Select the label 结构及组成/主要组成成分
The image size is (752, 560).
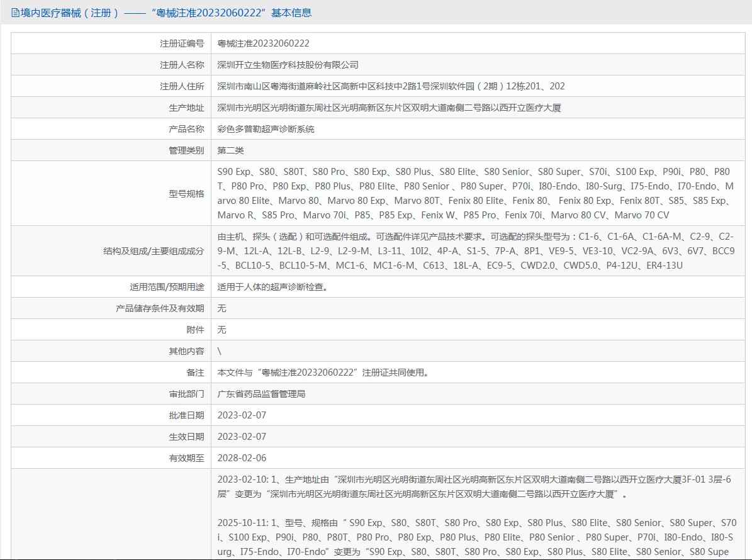(154, 251)
